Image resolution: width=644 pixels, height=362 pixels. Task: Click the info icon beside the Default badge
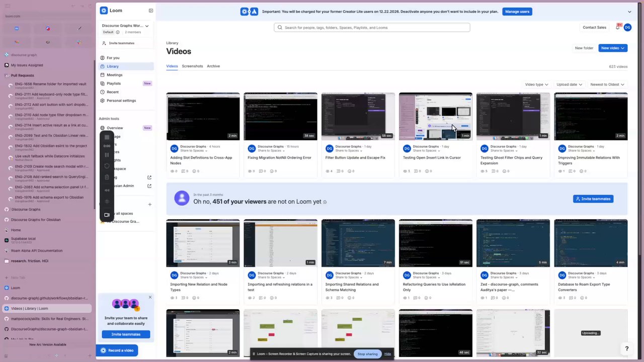click(118, 32)
